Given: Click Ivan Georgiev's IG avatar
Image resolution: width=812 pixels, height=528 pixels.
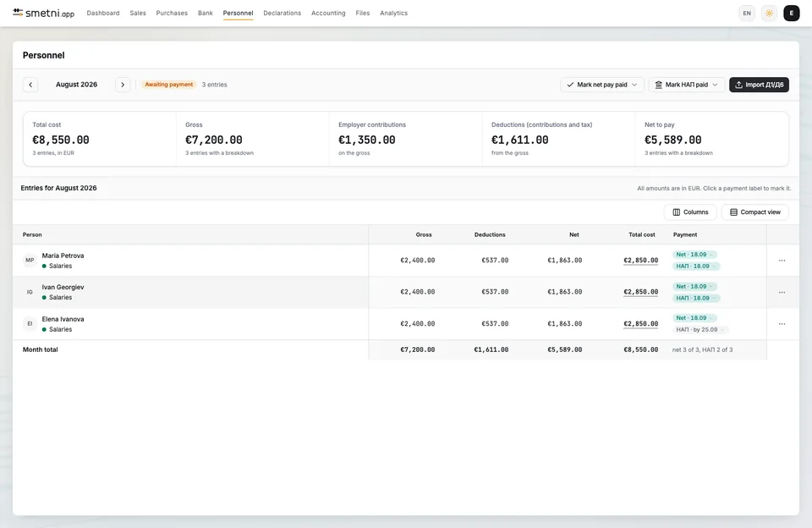Looking at the screenshot, I should 30,292.
